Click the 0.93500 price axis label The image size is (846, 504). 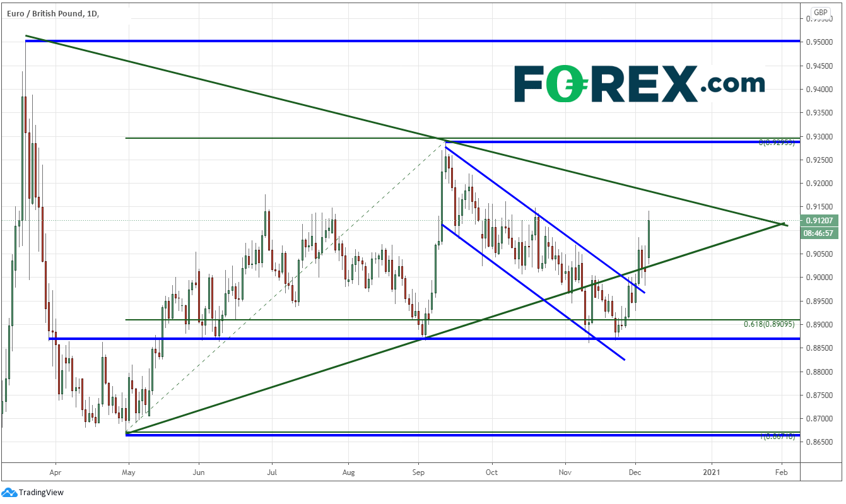pyautogui.click(x=818, y=113)
